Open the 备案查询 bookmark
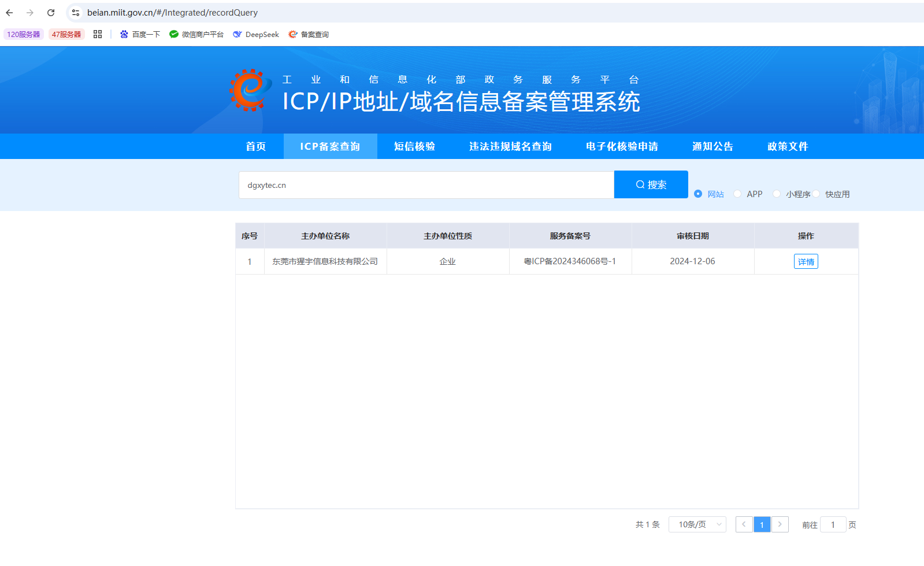The height and width of the screenshot is (566, 924). pyautogui.click(x=309, y=35)
